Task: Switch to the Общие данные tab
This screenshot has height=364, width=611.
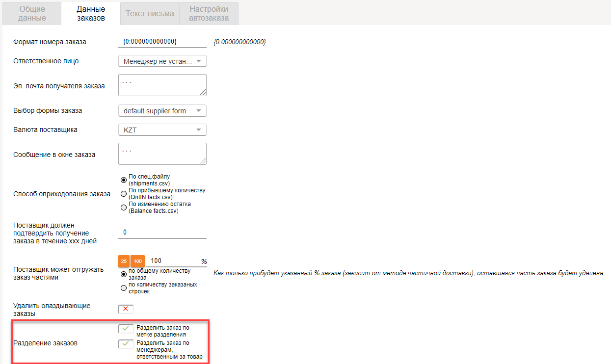Action: (x=32, y=14)
